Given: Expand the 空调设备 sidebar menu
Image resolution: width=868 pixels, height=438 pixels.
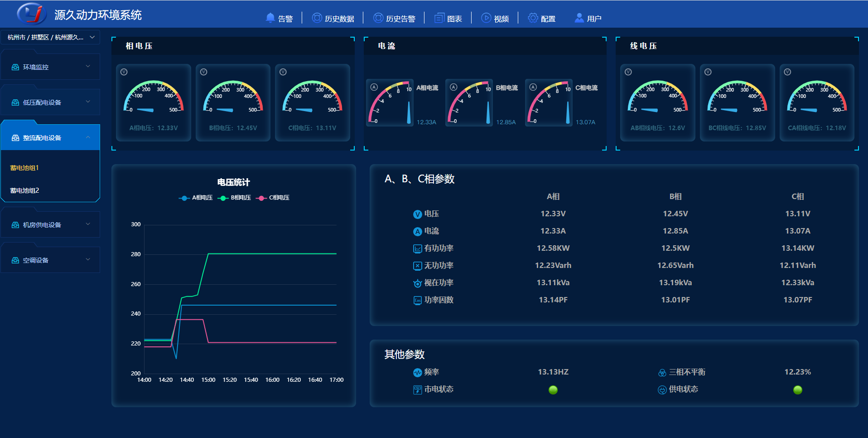Looking at the screenshot, I should point(50,260).
